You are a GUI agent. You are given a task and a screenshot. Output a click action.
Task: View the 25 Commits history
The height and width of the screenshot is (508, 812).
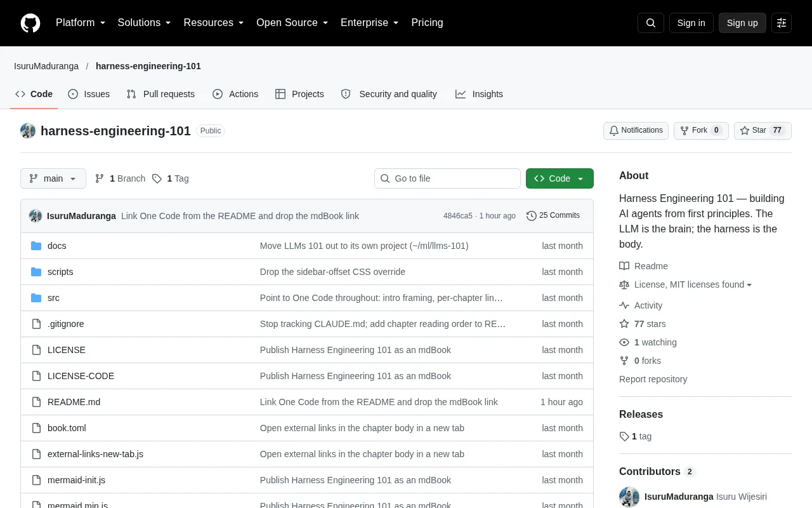553,216
